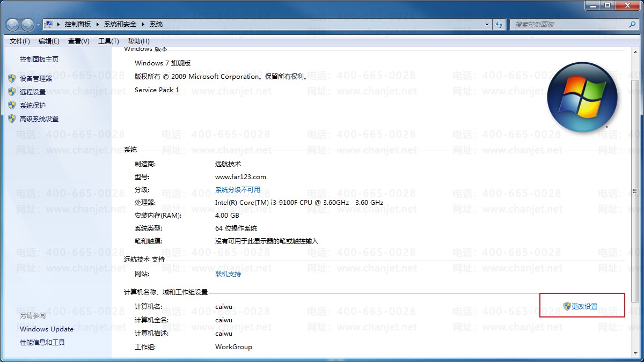The image size is (644, 362).
Task: Go to 控制面板主页
Action: pyautogui.click(x=39, y=60)
